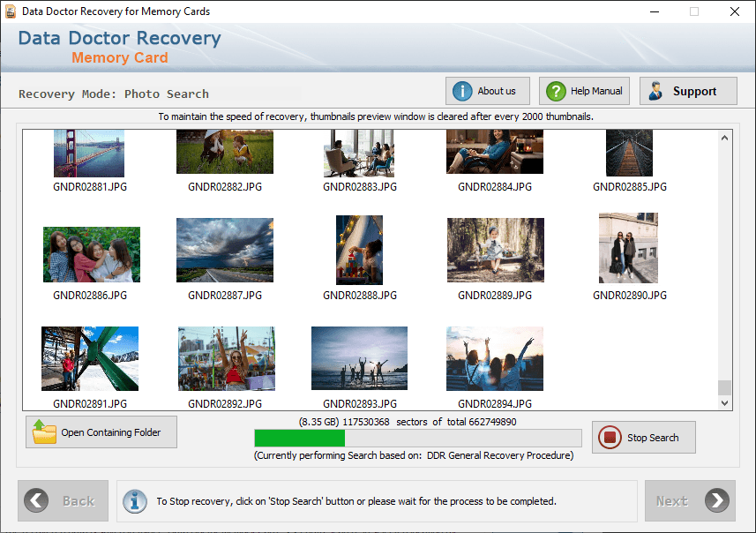Select the wooden bridge thumbnail GNDR02885
Image resolution: width=756 pixels, height=533 pixels.
point(629,153)
